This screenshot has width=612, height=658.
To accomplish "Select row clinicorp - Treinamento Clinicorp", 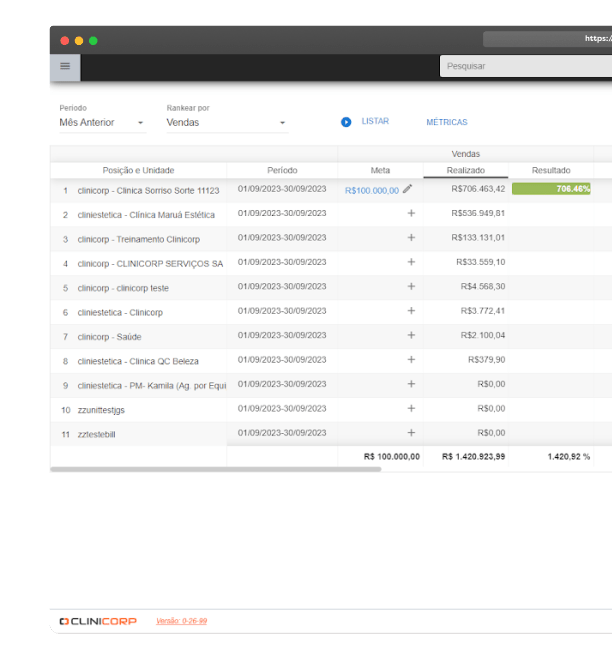I will point(139,239).
